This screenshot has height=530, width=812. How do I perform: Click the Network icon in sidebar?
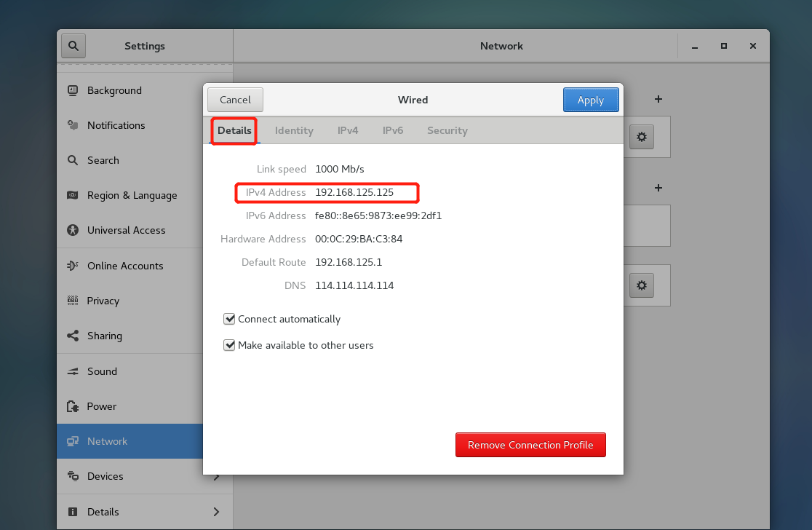(73, 441)
